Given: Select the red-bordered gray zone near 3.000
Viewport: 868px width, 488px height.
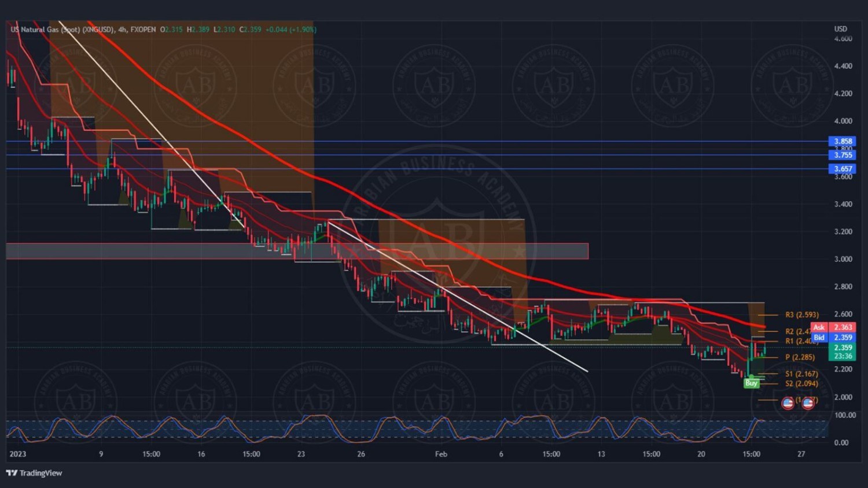Looking at the screenshot, I should coord(297,251).
